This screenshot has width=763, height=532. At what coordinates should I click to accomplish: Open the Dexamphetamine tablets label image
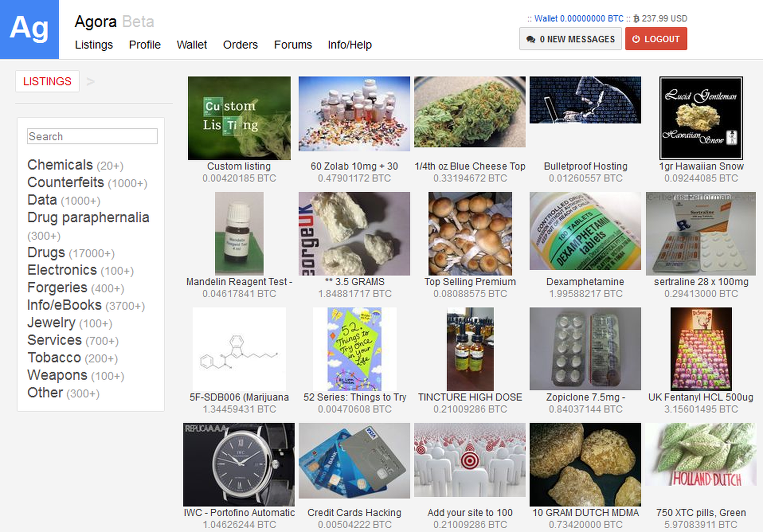click(585, 231)
